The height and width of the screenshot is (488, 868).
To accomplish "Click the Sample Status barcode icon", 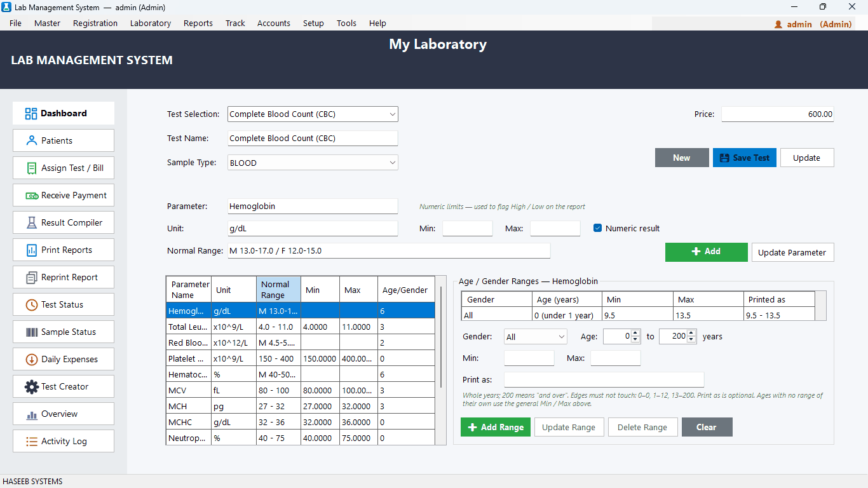I will (x=31, y=332).
